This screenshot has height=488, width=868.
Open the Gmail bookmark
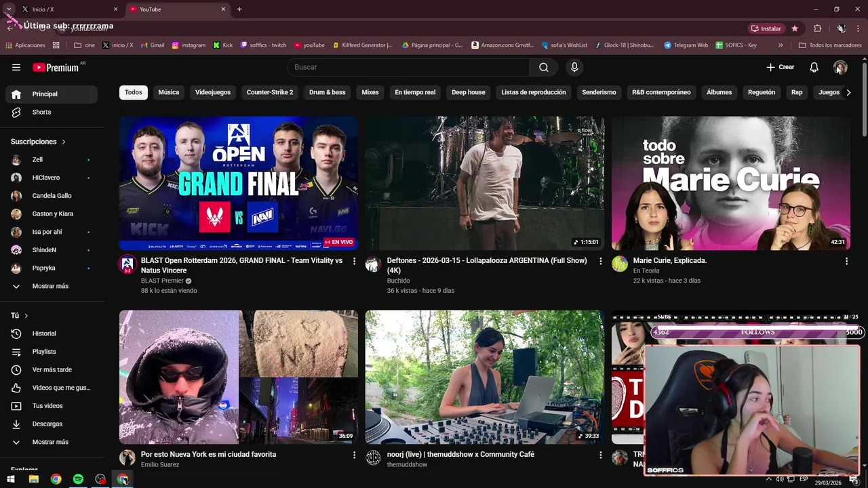point(153,45)
